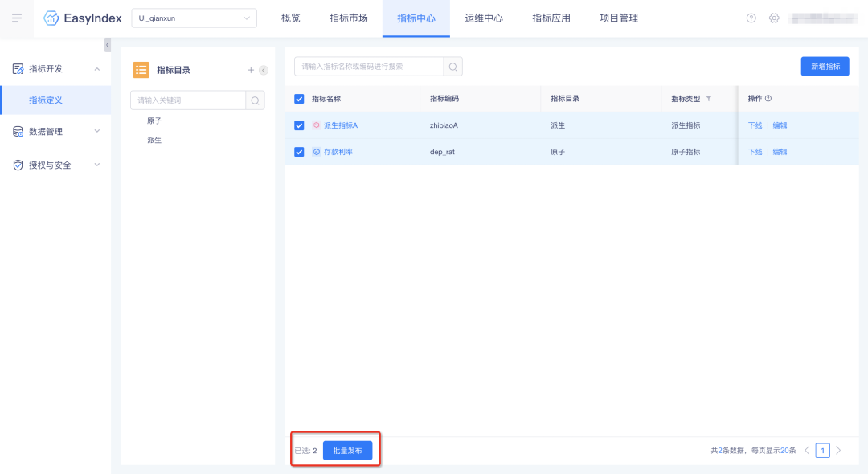
Task: Click the orange 指标目录 list icon
Action: (x=141, y=70)
